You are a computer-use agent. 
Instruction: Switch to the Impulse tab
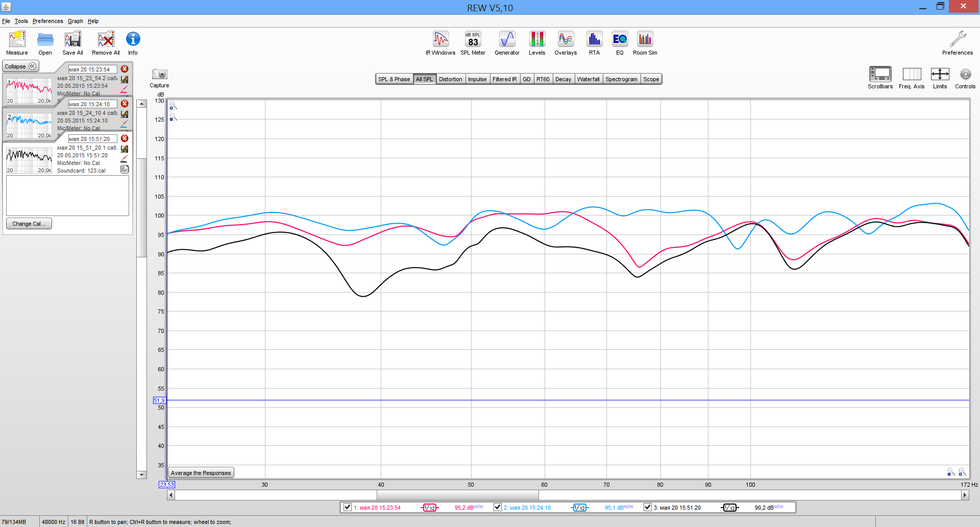coord(477,79)
